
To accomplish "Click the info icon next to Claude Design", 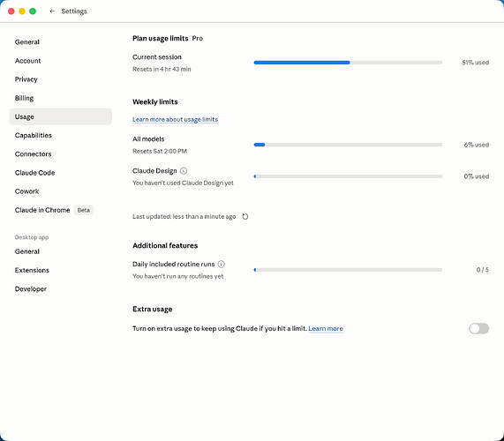I will 184,171.
